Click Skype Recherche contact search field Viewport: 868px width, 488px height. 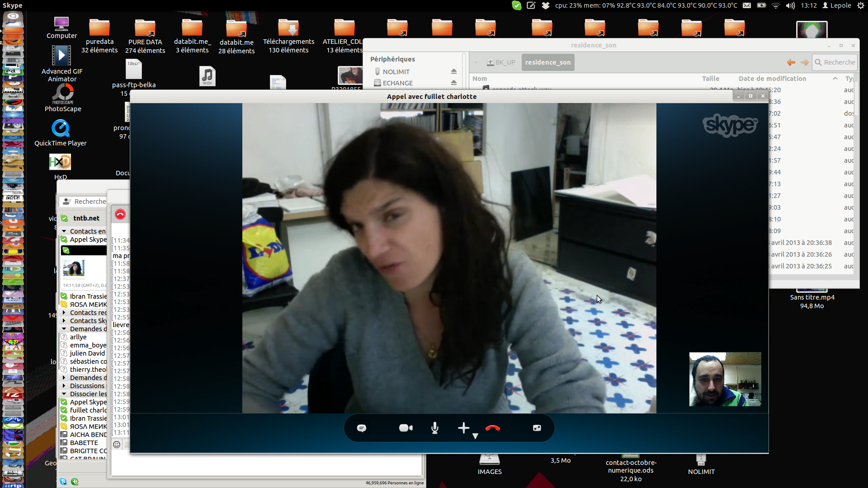click(x=89, y=202)
